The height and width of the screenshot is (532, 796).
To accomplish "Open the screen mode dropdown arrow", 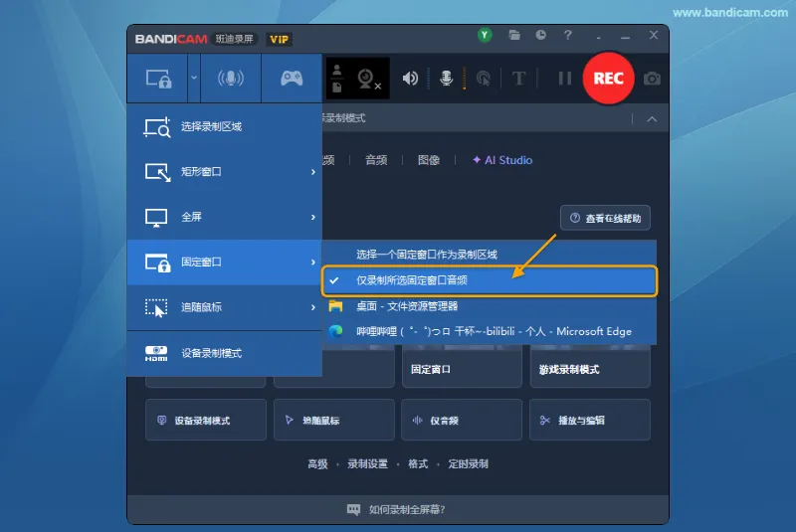I will (193, 79).
